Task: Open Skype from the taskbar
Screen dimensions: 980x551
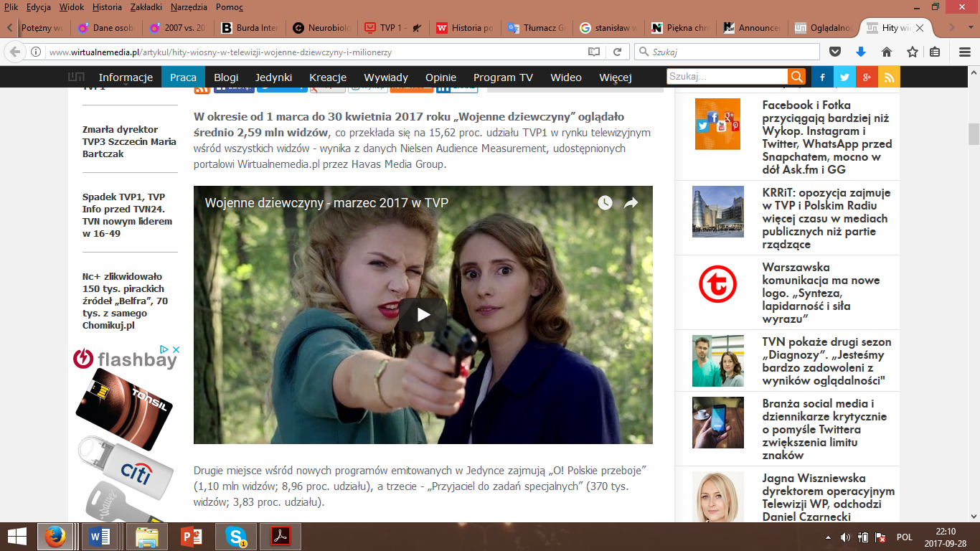Action: (235, 536)
